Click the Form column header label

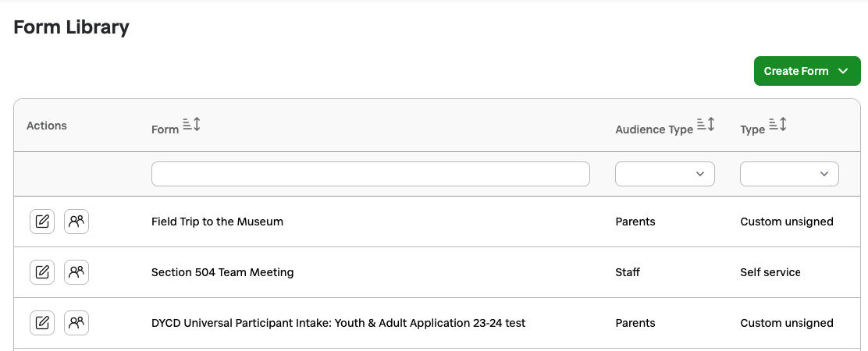(165, 129)
